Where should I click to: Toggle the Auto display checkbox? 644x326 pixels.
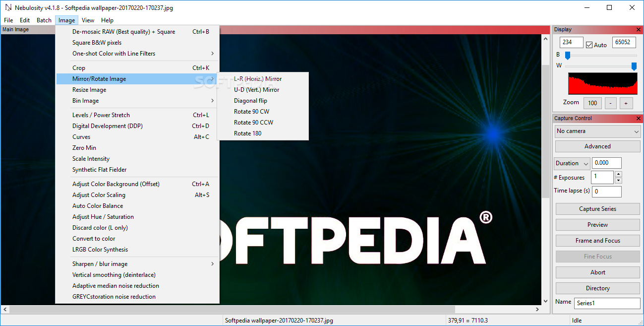(589, 45)
